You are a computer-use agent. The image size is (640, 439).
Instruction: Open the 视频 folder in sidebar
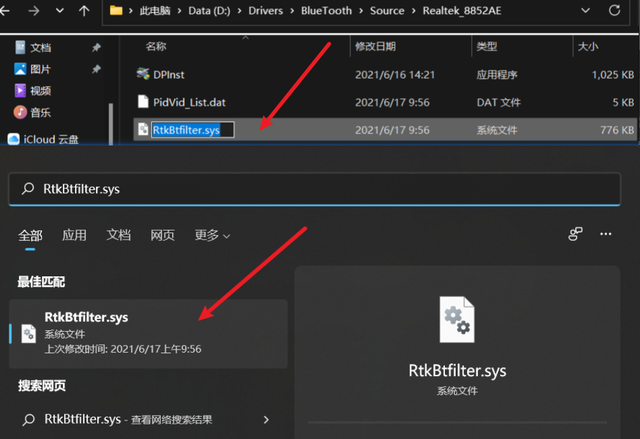click(x=40, y=91)
